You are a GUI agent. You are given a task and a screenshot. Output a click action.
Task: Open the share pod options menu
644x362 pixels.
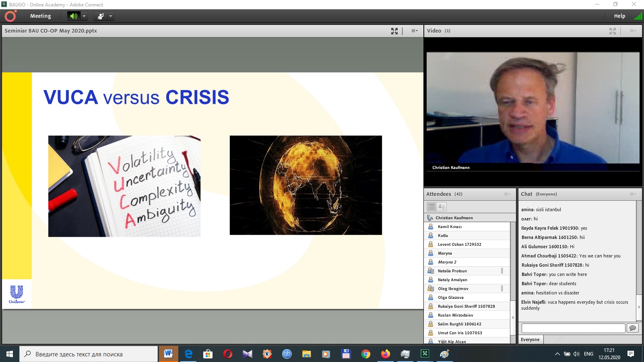414,31
